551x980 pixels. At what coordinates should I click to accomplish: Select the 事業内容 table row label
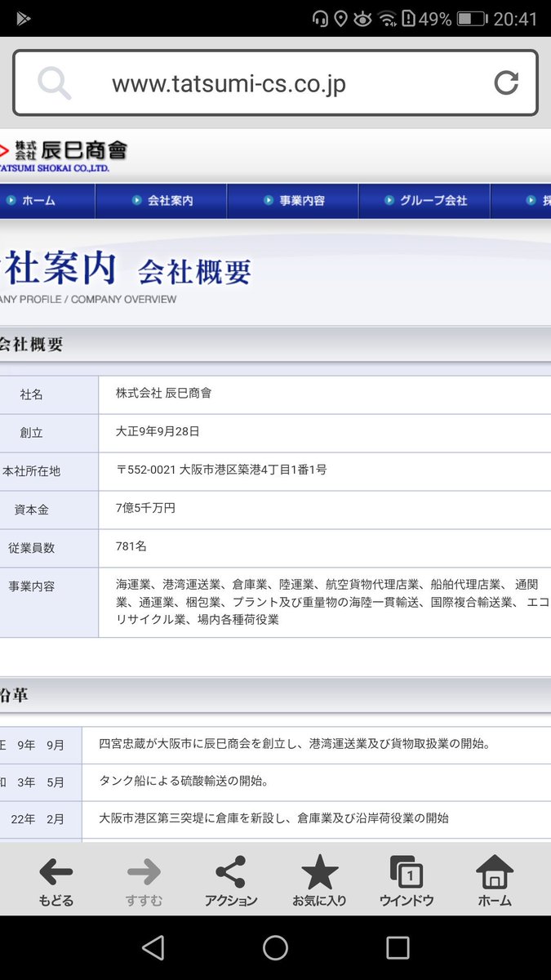[32, 586]
